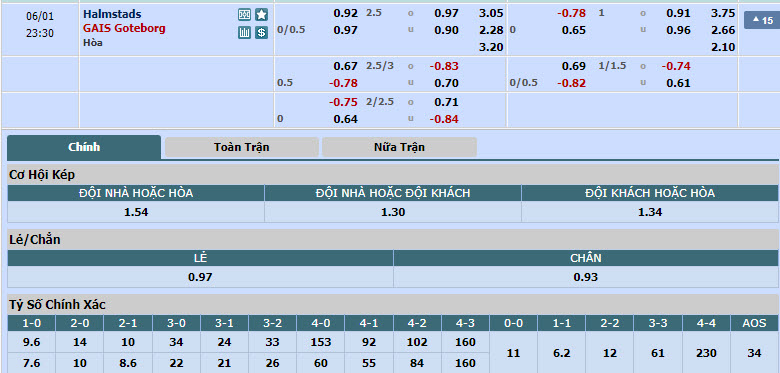Switch to the Toàn Trận tab
This screenshot has width=780, height=373.
(242, 147)
